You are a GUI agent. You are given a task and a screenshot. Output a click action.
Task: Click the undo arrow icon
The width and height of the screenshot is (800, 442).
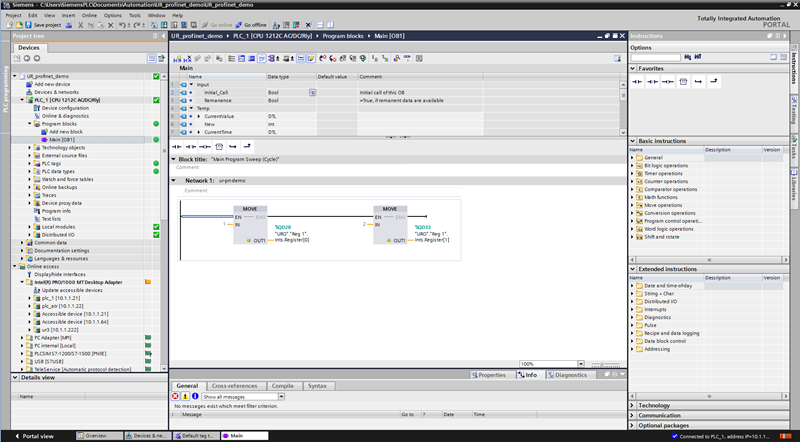123,24
